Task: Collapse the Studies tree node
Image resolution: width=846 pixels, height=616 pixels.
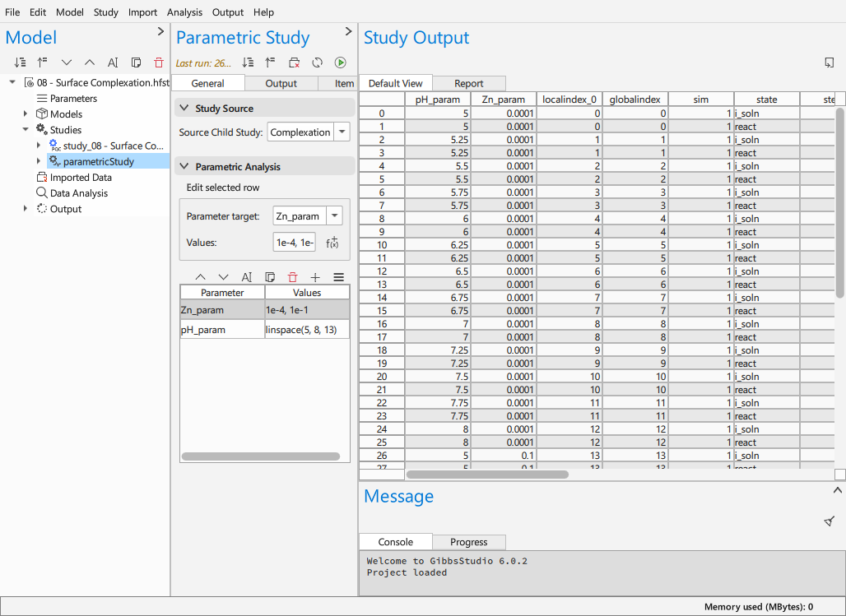Action: (x=26, y=130)
